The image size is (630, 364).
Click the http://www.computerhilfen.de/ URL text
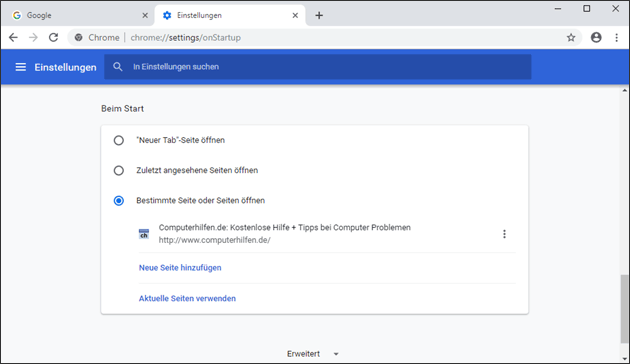(215, 240)
